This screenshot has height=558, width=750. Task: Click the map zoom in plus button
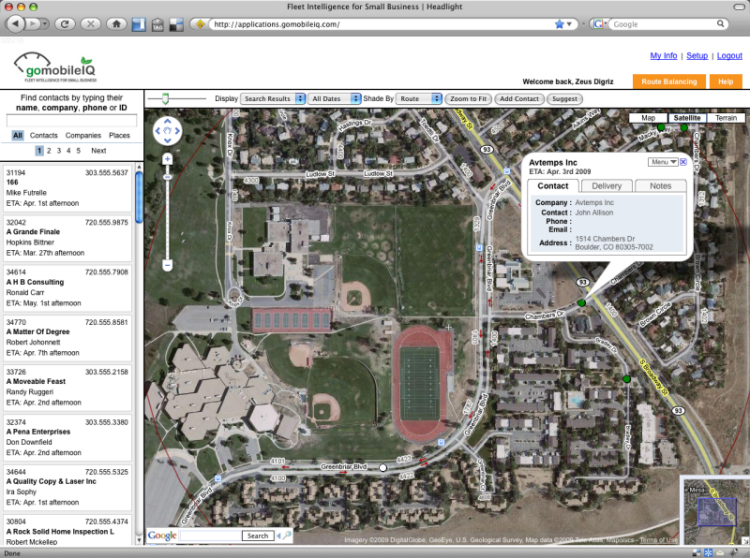(167, 158)
